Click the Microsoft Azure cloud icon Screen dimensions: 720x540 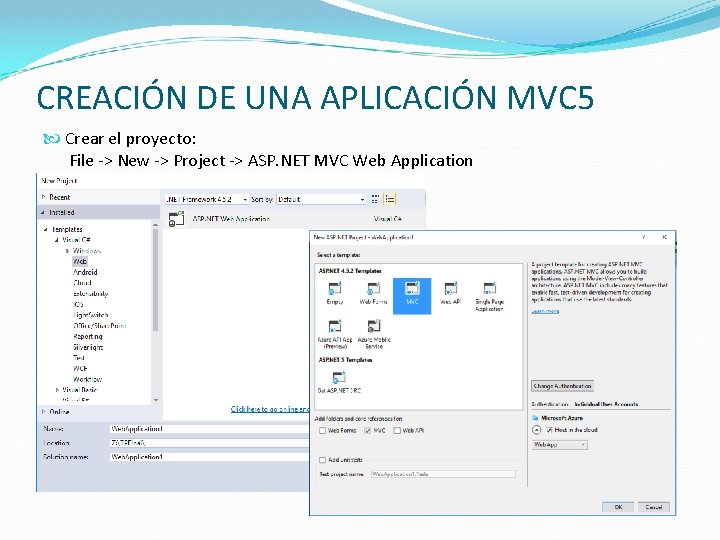point(535,418)
